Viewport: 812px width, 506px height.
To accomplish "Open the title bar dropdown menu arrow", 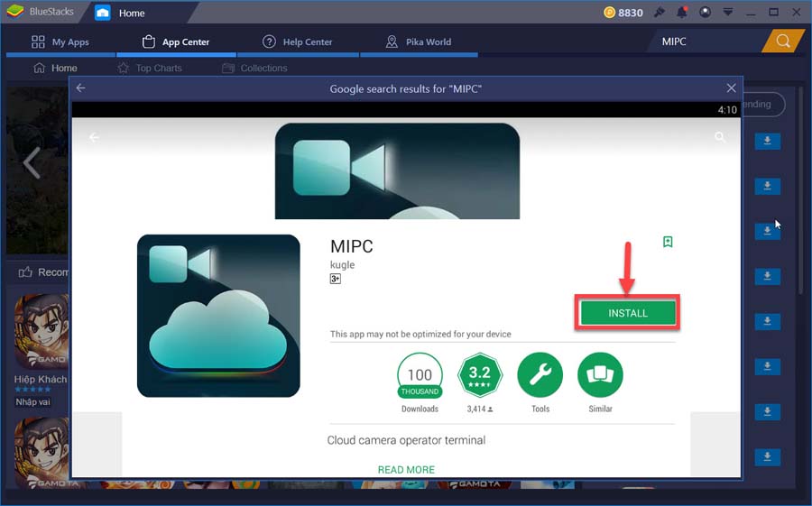I will (x=727, y=12).
